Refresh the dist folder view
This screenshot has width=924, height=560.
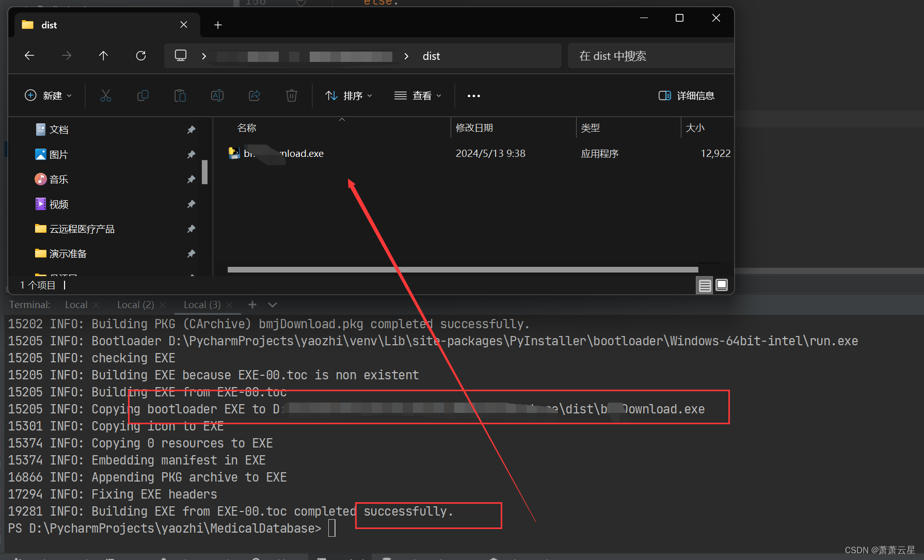click(x=140, y=56)
